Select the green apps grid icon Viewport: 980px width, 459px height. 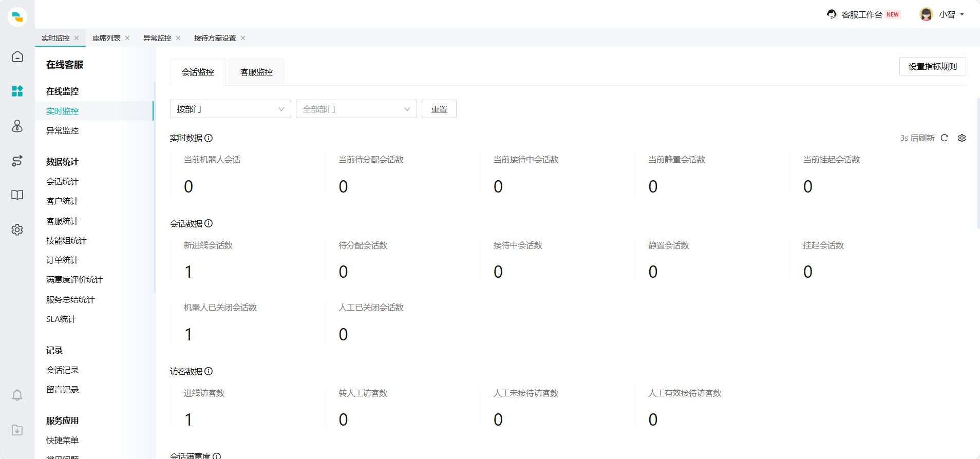tap(17, 91)
